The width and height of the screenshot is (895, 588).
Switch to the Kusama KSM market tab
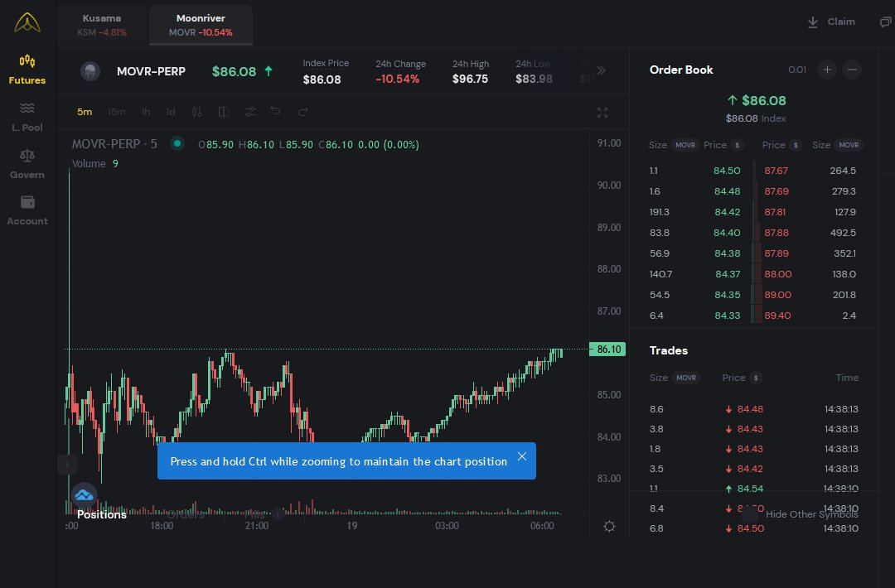[x=102, y=25]
